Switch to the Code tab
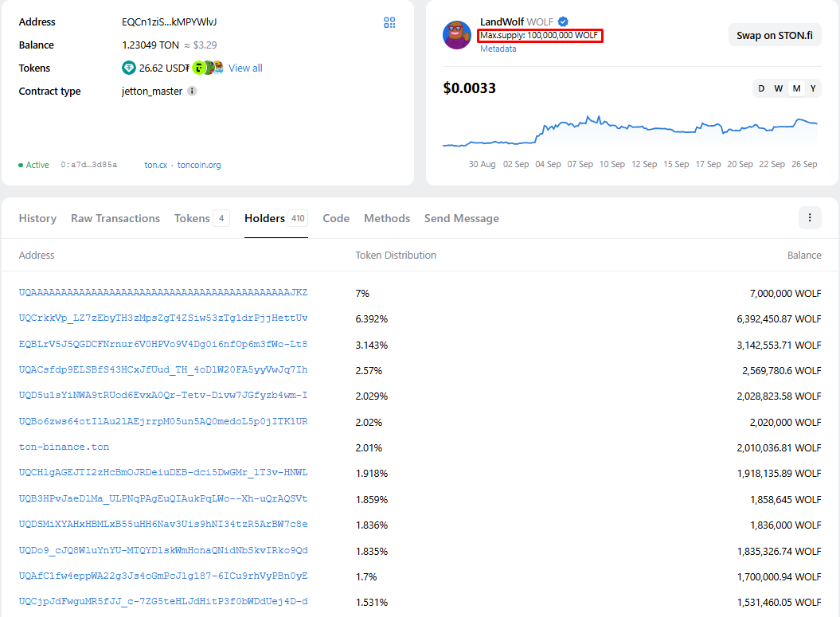The width and height of the screenshot is (840, 617). tap(336, 217)
